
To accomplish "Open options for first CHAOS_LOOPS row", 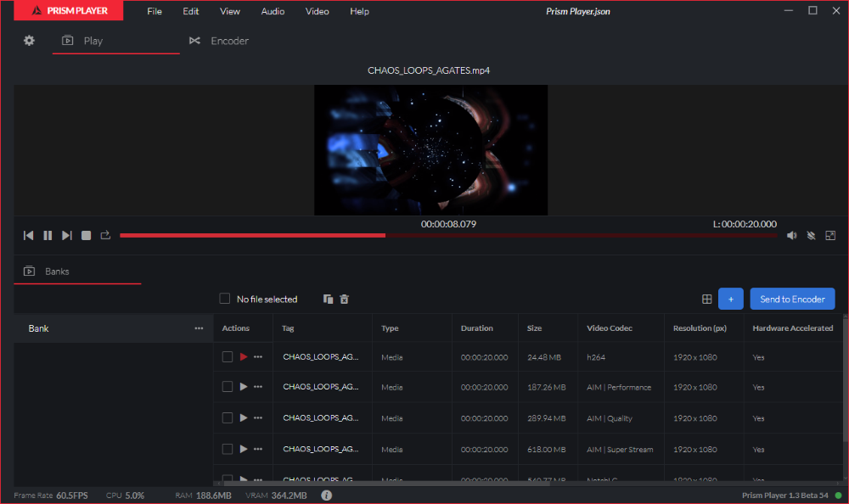I will (x=257, y=356).
